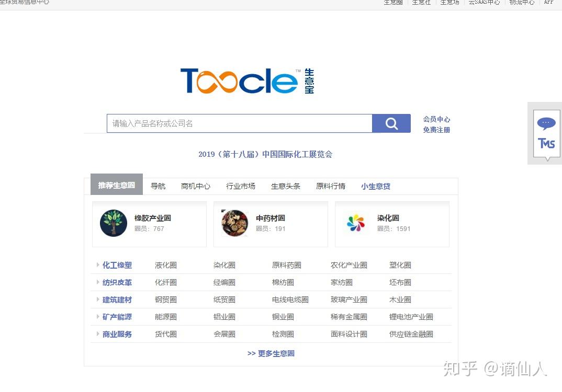Screen dimensions: 562x392
Task: Open the 橡胶产业圈 card title
Action: [x=153, y=218]
